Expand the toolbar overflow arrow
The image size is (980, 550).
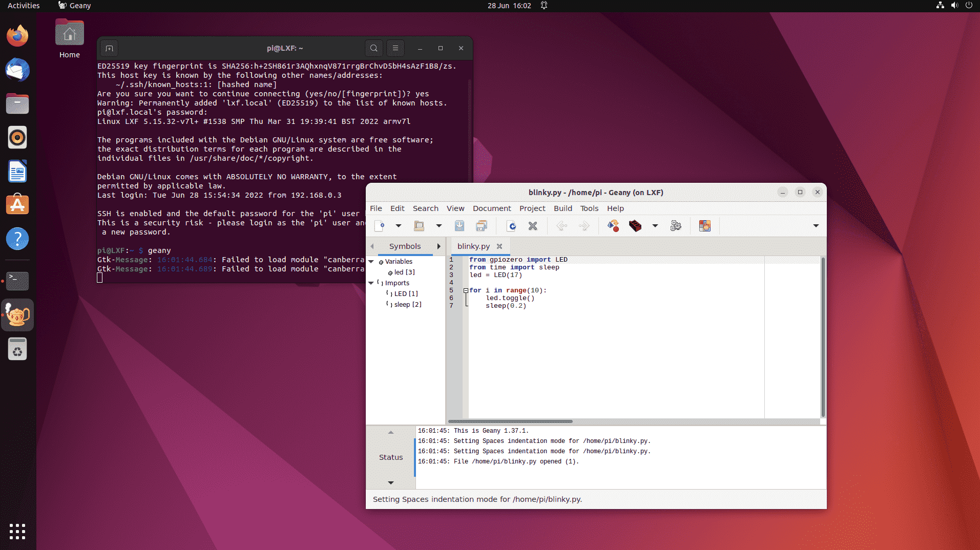coord(816,226)
